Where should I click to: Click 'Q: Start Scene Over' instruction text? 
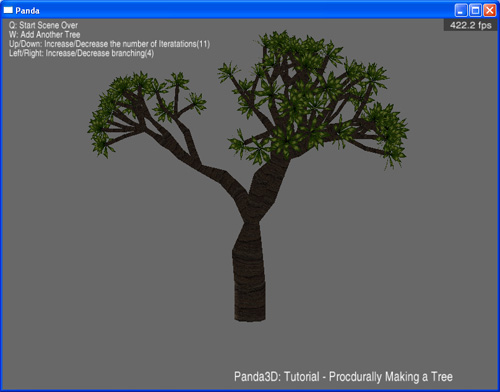coord(43,25)
